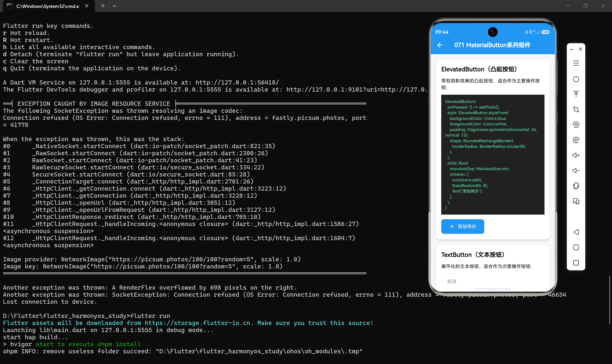
Task: Tap the emulator Home circle button
Action: [576, 247]
